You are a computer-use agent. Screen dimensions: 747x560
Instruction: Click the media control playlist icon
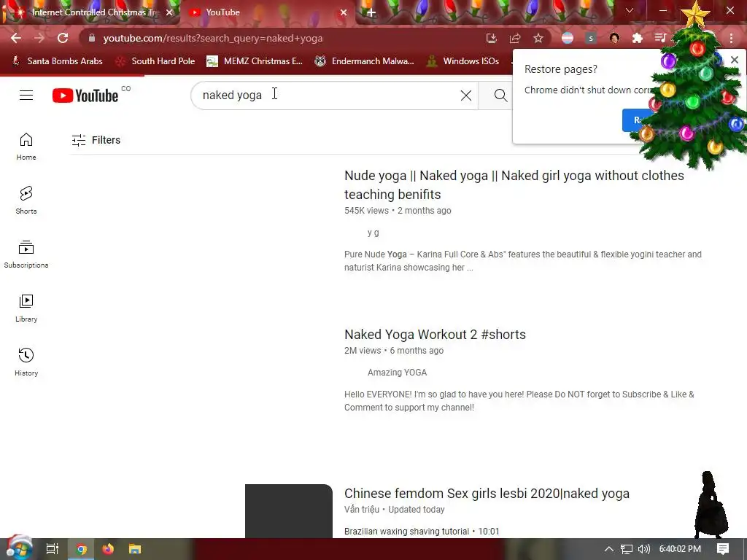click(660, 38)
